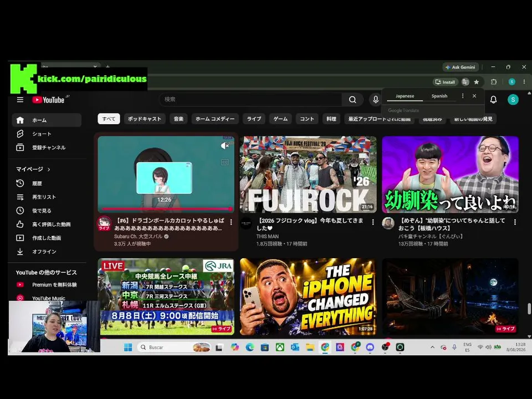Click Premium free trial item

[47, 285]
